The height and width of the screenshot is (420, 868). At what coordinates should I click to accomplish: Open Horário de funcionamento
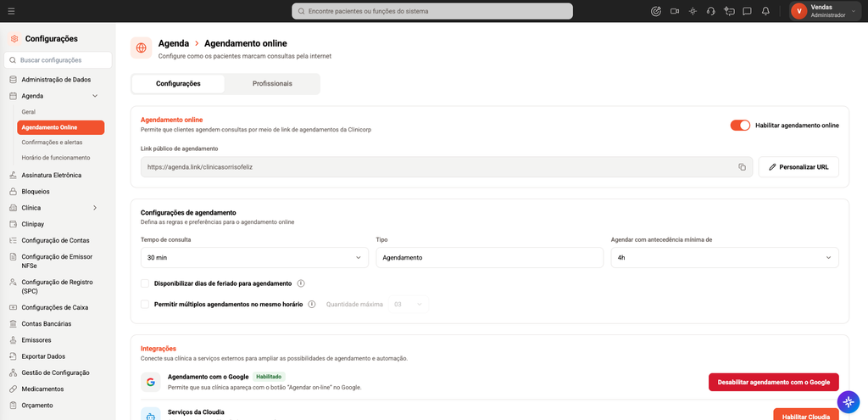pyautogui.click(x=56, y=158)
